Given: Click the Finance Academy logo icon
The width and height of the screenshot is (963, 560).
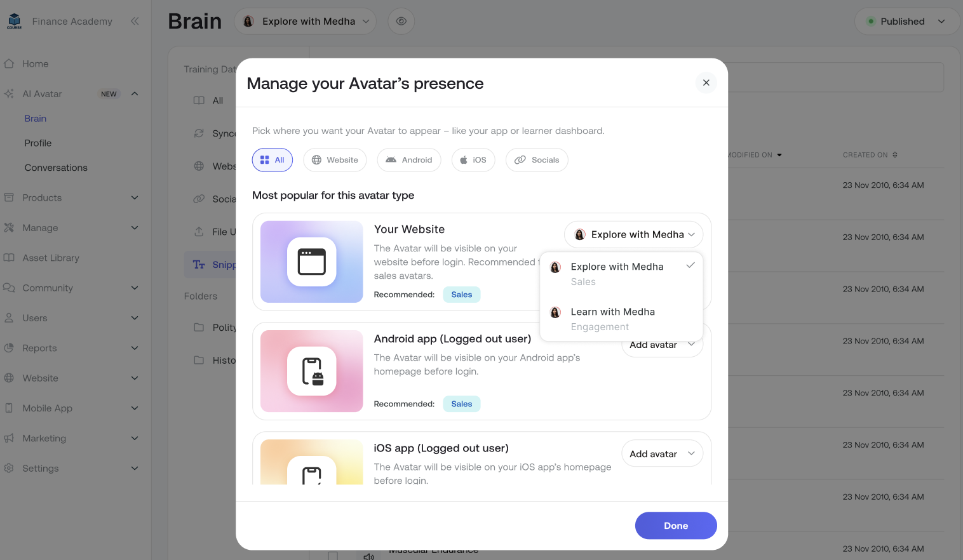Looking at the screenshot, I should pos(14,22).
